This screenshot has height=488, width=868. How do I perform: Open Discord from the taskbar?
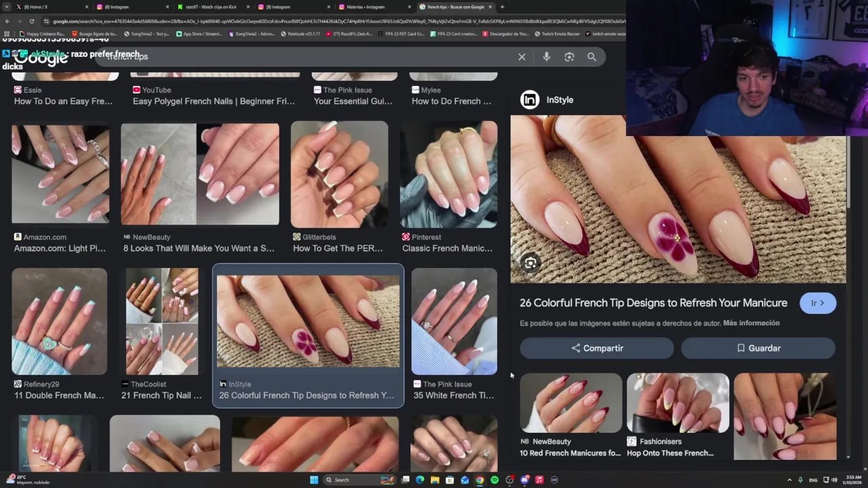[524, 480]
